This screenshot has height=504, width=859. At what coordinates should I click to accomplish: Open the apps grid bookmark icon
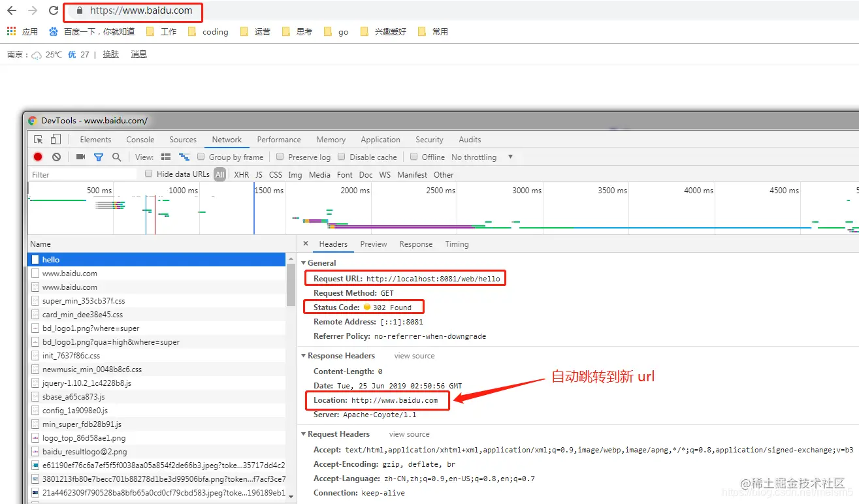coord(11,31)
